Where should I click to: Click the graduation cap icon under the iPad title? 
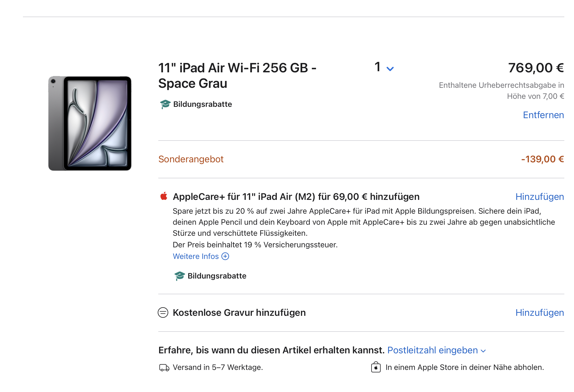(x=165, y=104)
